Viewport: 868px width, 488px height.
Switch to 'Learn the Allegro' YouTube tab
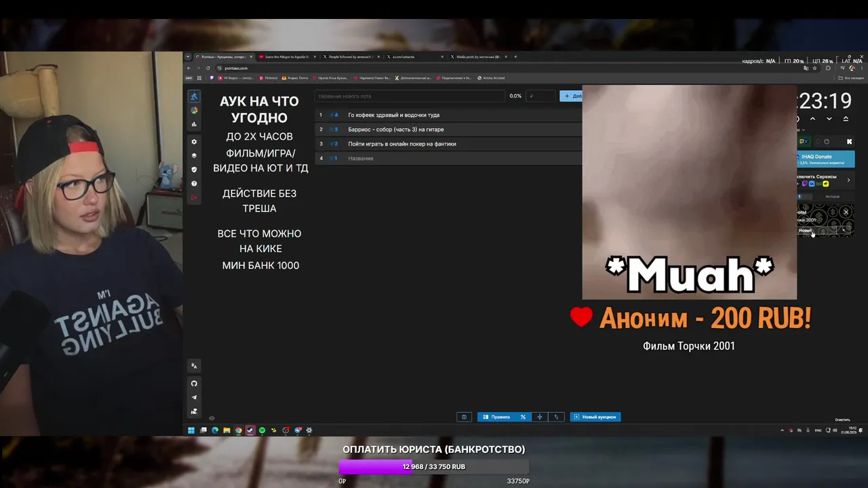(287, 57)
